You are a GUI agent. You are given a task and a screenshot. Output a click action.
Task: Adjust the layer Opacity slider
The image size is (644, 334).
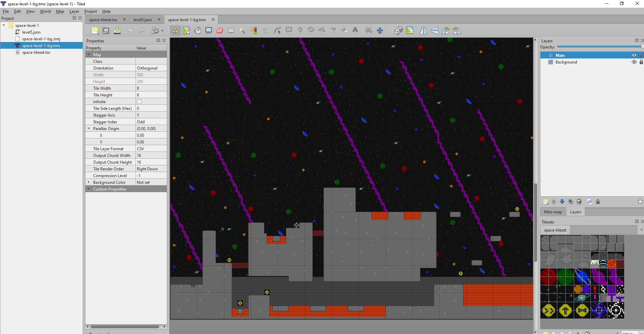coord(599,47)
